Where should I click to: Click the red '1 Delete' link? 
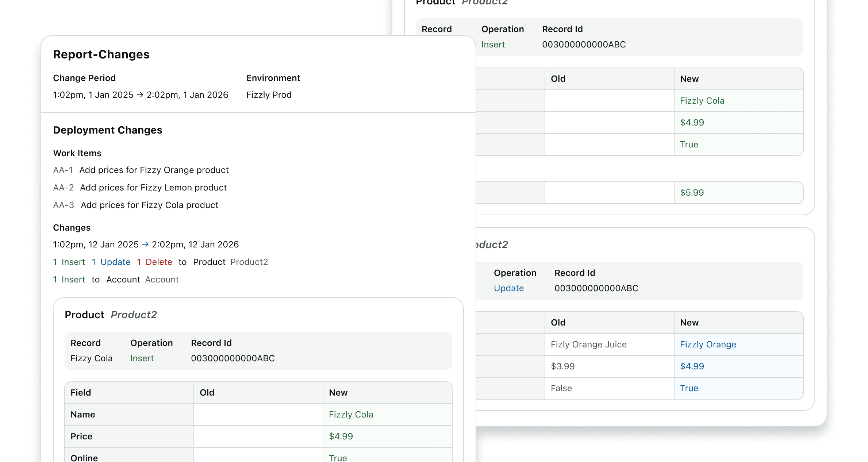pyautogui.click(x=155, y=262)
